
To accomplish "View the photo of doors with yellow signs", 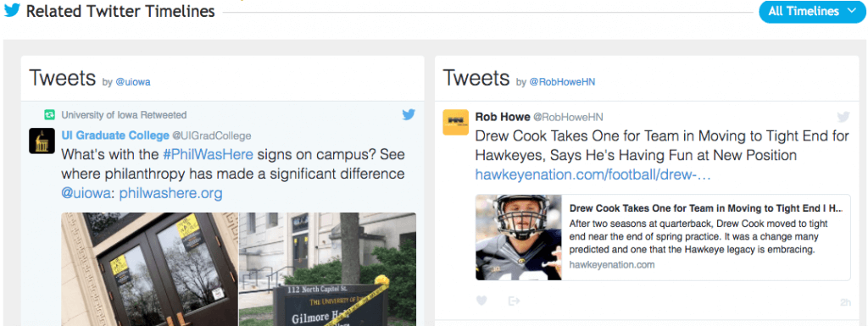I will [x=149, y=269].
